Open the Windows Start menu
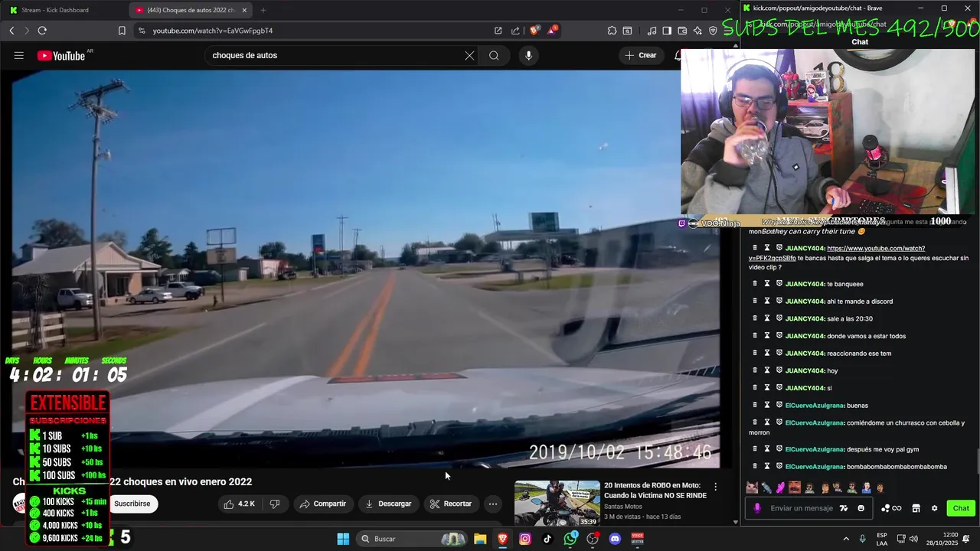Viewport: 980px width, 551px height. (343, 539)
